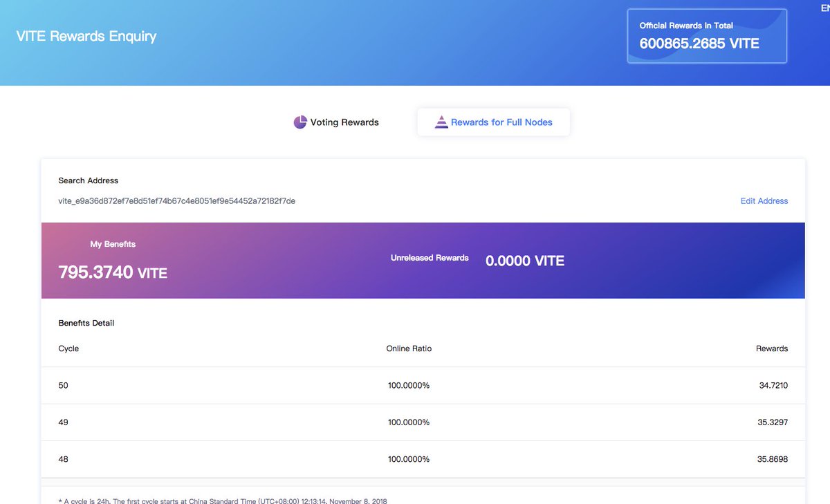The image size is (830, 504).
Task: Click cycle 49 cell
Action: pyautogui.click(x=64, y=422)
